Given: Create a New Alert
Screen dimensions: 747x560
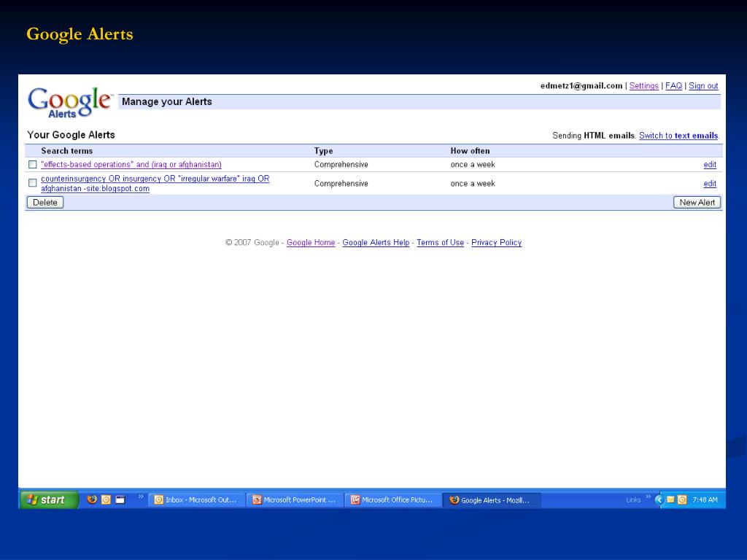Looking at the screenshot, I should tap(697, 203).
